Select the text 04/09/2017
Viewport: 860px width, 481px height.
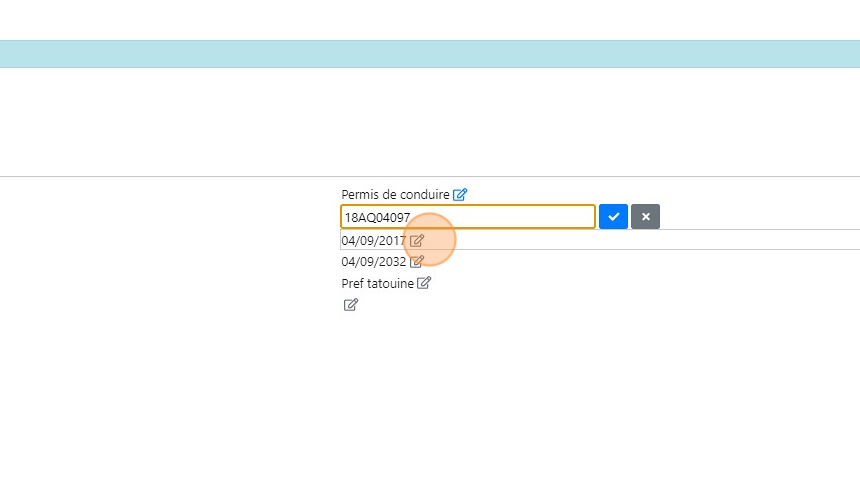(x=374, y=241)
